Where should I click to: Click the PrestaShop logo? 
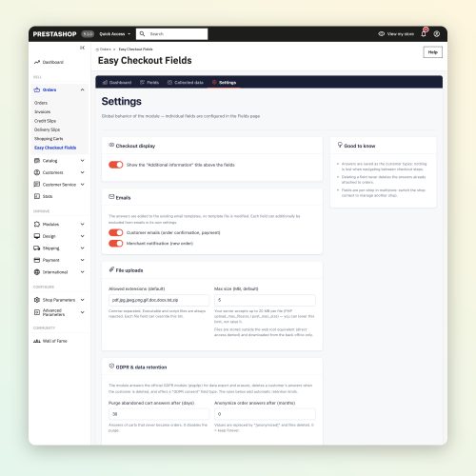[54, 34]
